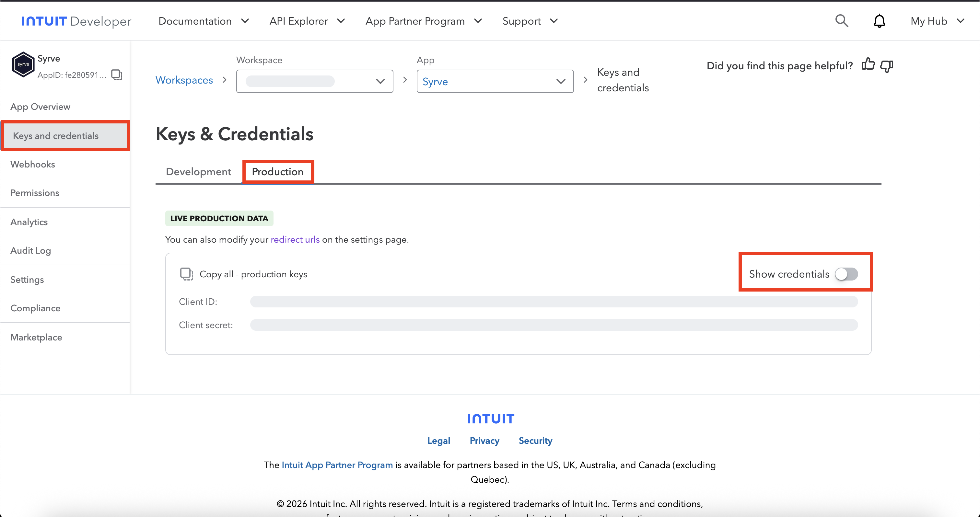
Task: Toggle the Show credentials switch
Action: click(846, 274)
